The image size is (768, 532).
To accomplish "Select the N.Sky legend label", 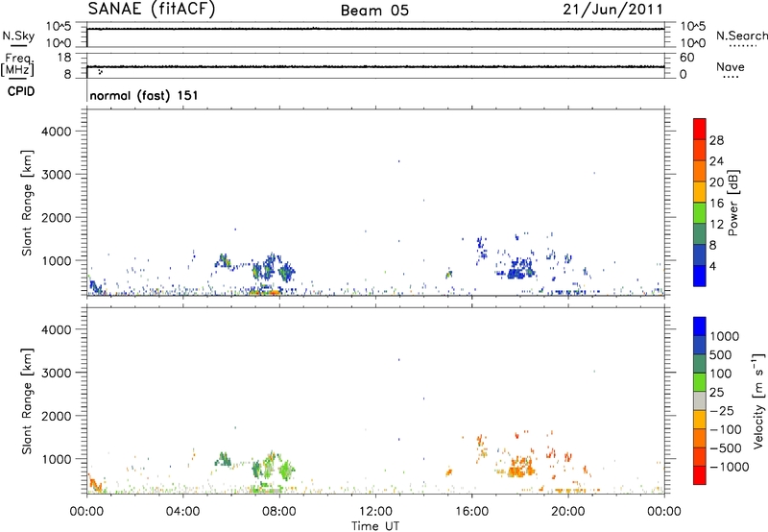I will pos(18,36).
